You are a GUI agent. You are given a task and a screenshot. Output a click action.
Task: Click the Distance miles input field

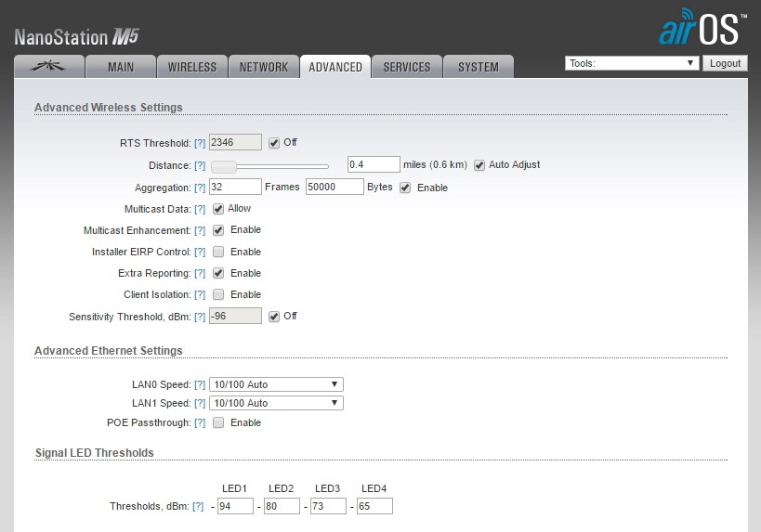pyautogui.click(x=374, y=164)
